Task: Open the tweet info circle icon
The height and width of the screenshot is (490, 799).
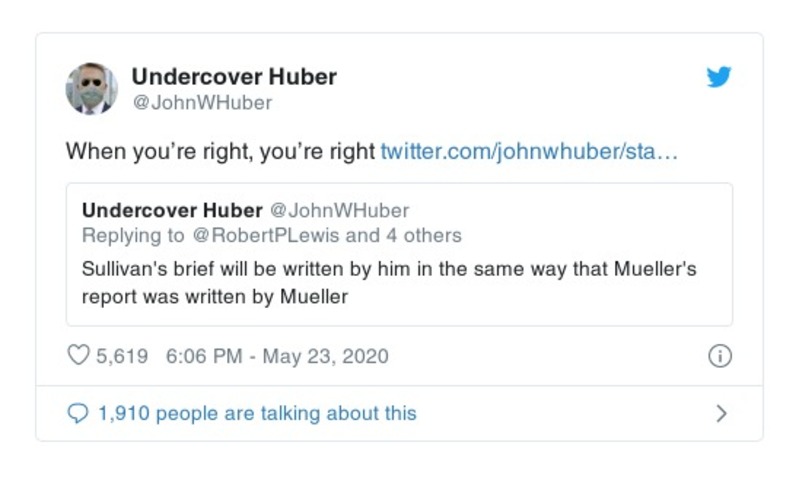Action: (719, 357)
